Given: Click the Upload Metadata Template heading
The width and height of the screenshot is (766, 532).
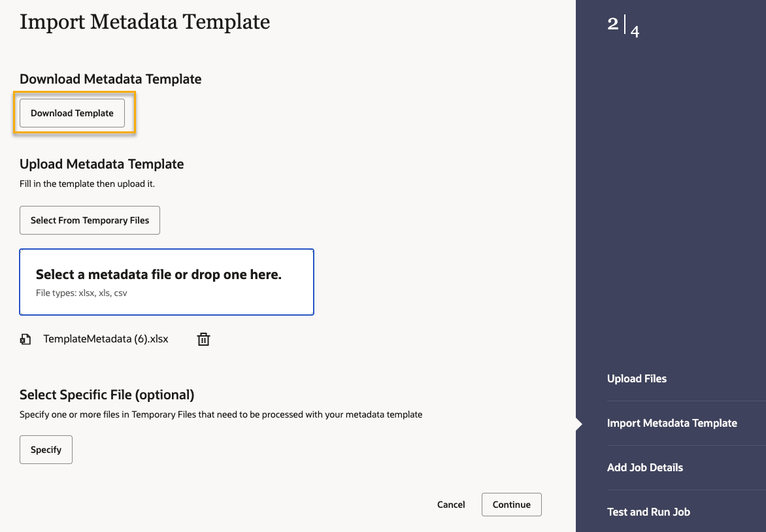Looking at the screenshot, I should click(x=101, y=164).
